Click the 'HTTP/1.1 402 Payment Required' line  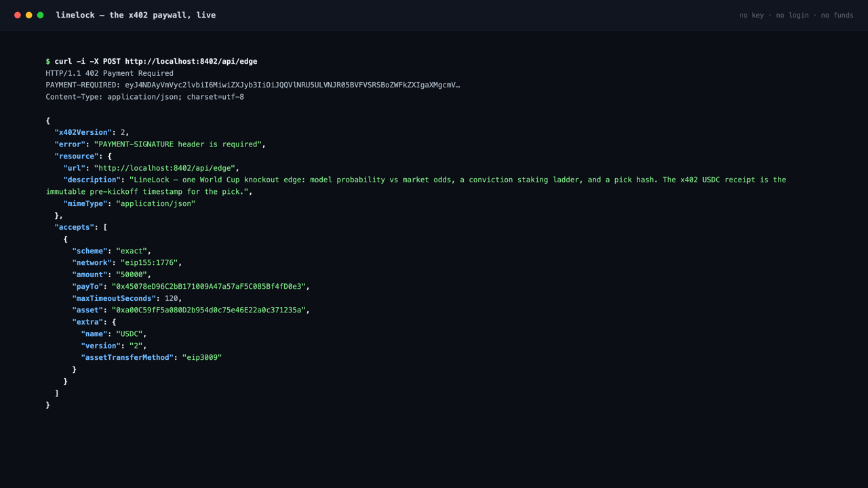(x=109, y=73)
